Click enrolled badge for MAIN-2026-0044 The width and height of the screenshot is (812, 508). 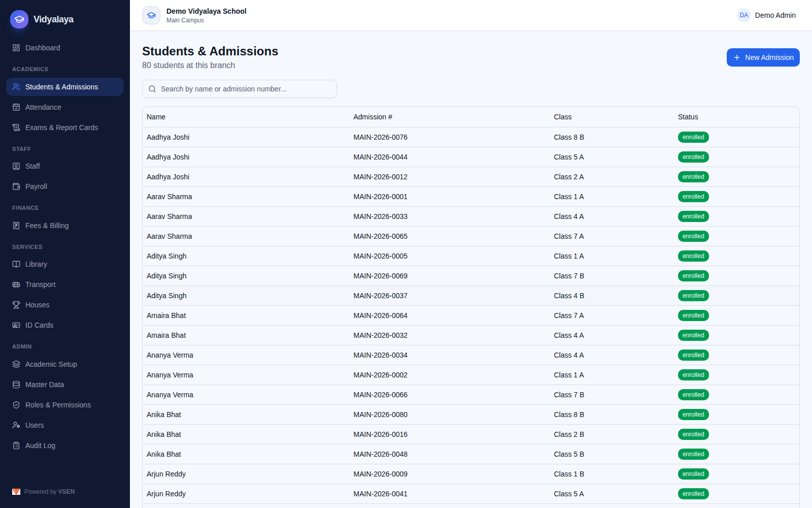693,157
